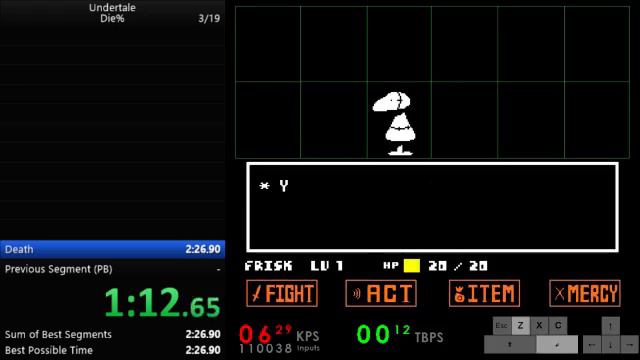Image resolution: width=640 pixels, height=360 pixels.
Task: Click the KPS label
Action: tap(307, 336)
